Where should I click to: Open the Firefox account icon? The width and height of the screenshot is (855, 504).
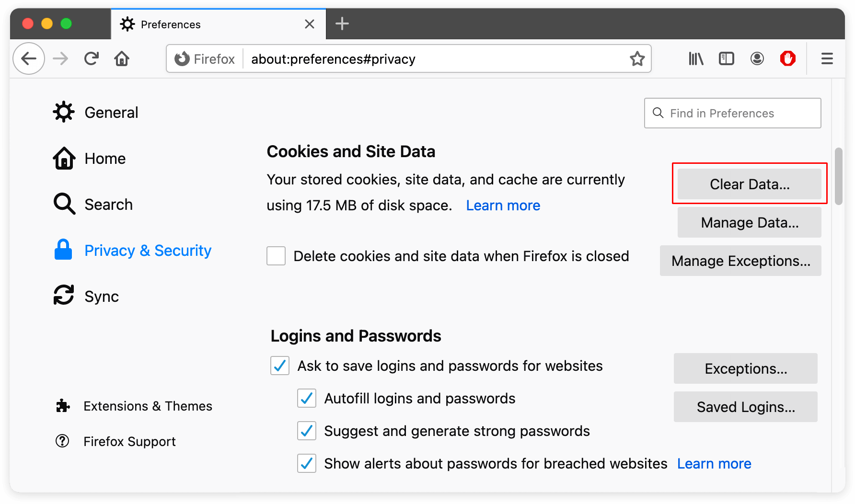pyautogui.click(x=757, y=59)
